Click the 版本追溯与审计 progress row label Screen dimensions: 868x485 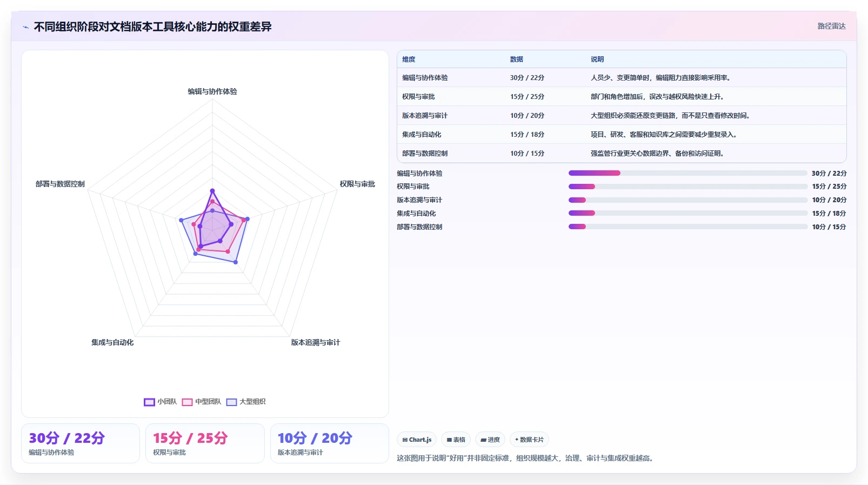pyautogui.click(x=419, y=200)
